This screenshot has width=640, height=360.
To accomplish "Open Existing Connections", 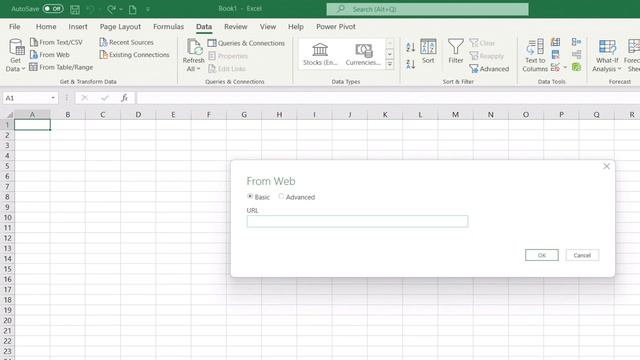I will (134, 55).
